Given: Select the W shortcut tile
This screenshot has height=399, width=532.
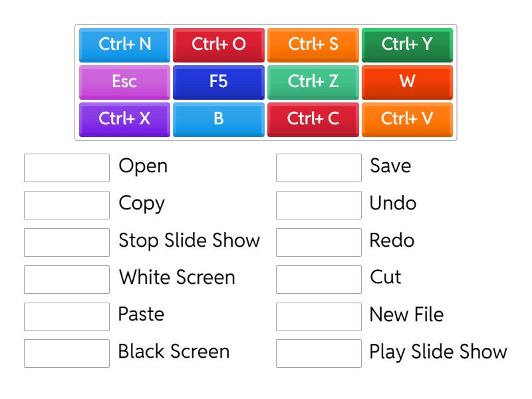Looking at the screenshot, I should [407, 82].
